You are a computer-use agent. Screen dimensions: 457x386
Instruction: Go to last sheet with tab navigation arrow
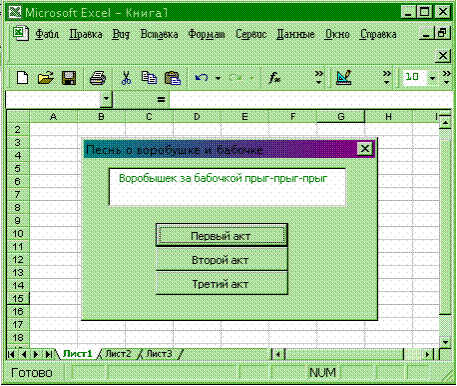pos(49,354)
